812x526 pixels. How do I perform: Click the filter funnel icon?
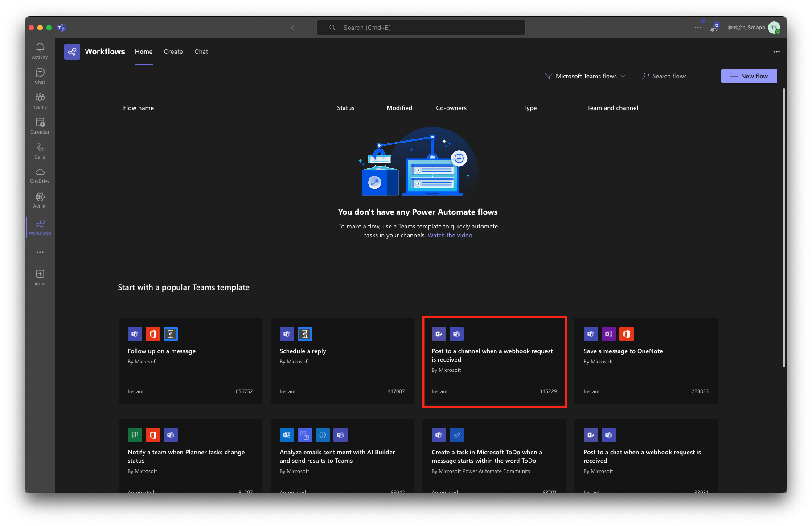[549, 76]
